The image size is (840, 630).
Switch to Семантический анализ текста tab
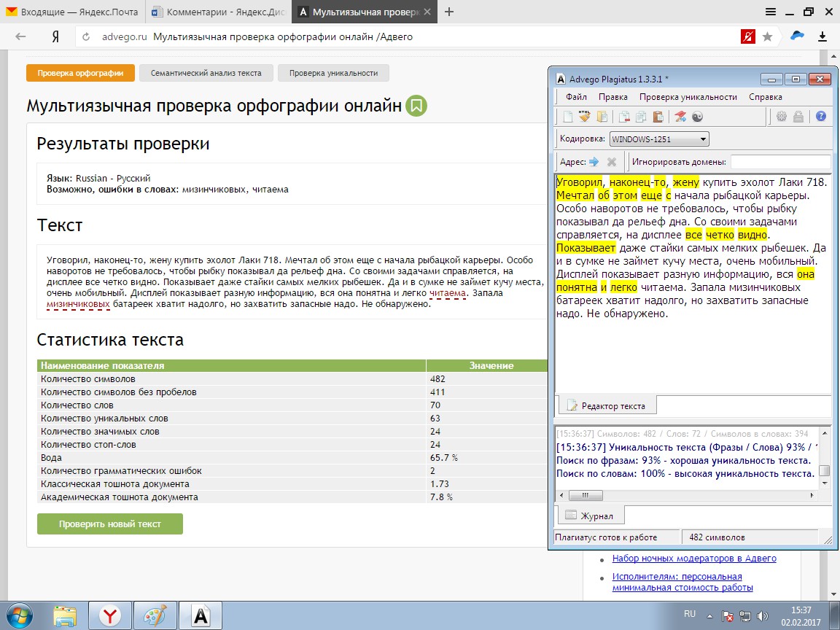coord(206,73)
